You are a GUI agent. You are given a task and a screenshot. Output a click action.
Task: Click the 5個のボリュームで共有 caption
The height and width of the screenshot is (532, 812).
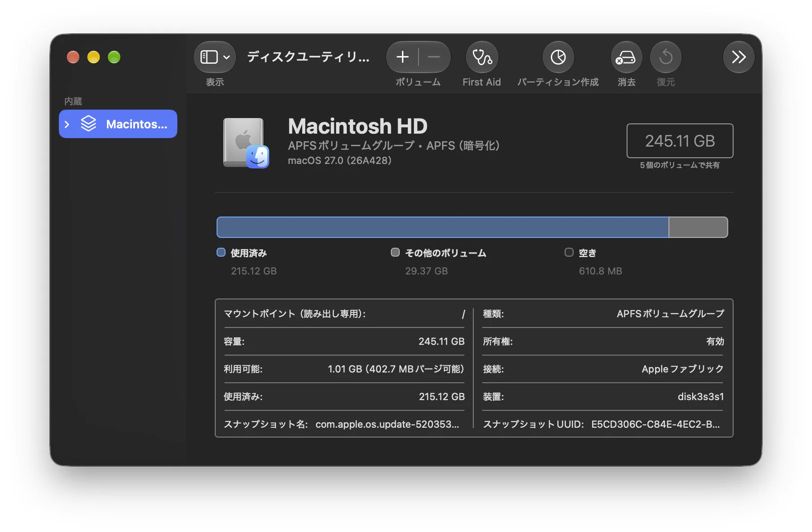(680, 165)
